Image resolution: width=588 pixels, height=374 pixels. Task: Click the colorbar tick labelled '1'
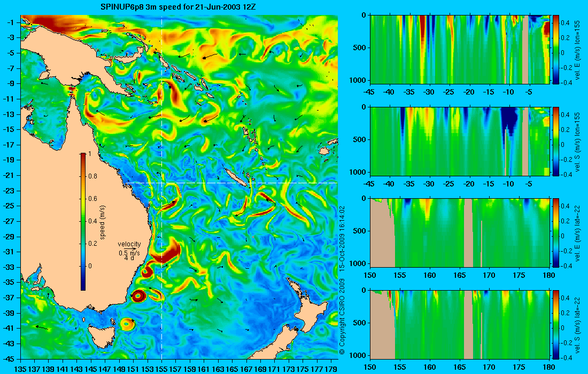coord(89,154)
